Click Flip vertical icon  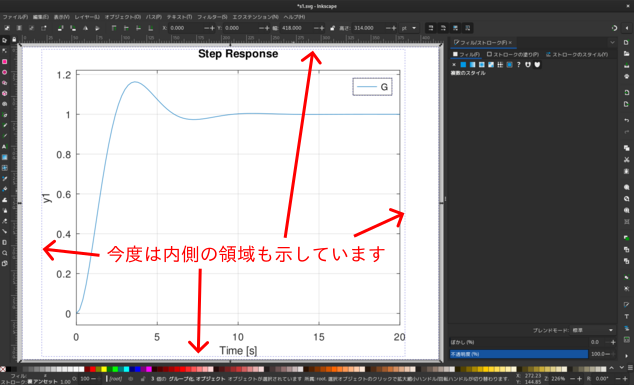click(97, 28)
